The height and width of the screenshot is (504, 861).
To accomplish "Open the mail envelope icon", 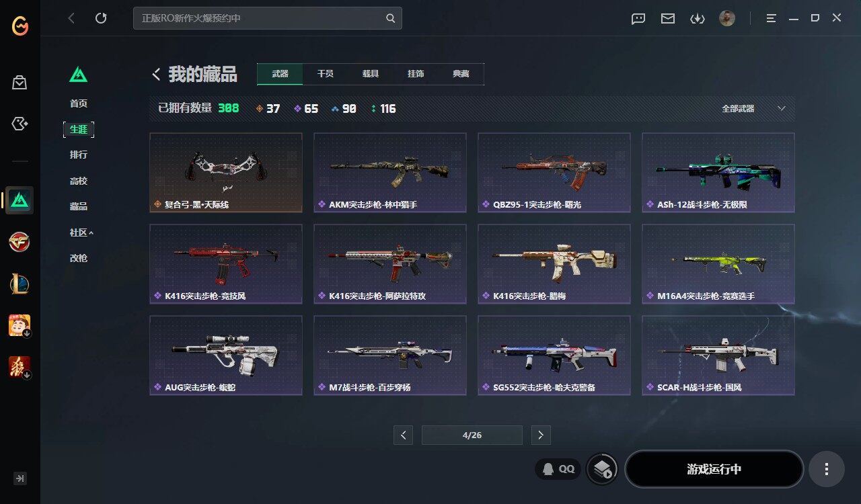I will [668, 19].
